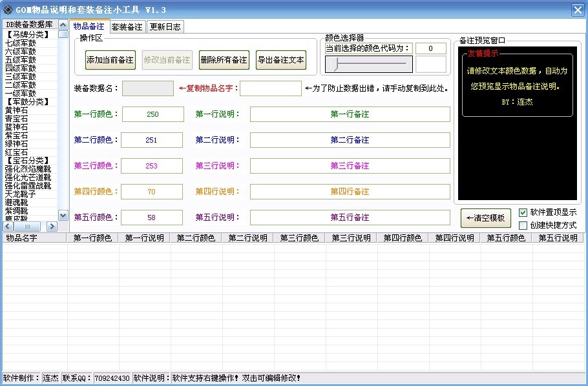This screenshot has height=386, width=588.
Task: Select 六级军鼓 in the equipment list
Action: coord(21,52)
